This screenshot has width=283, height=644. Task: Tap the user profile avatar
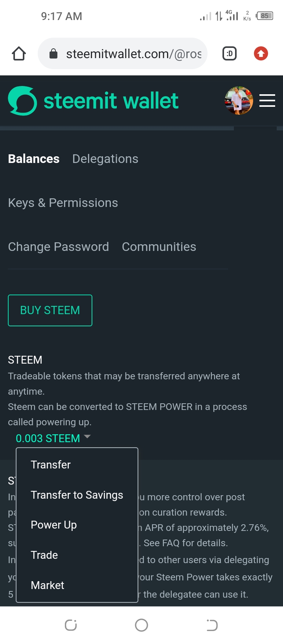click(x=239, y=101)
